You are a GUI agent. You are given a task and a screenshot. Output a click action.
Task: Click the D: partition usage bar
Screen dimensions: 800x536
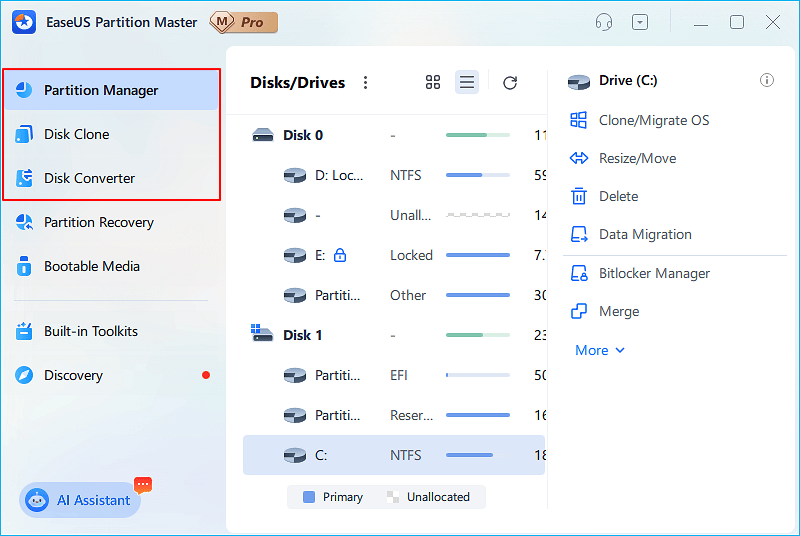pyautogui.click(x=478, y=175)
